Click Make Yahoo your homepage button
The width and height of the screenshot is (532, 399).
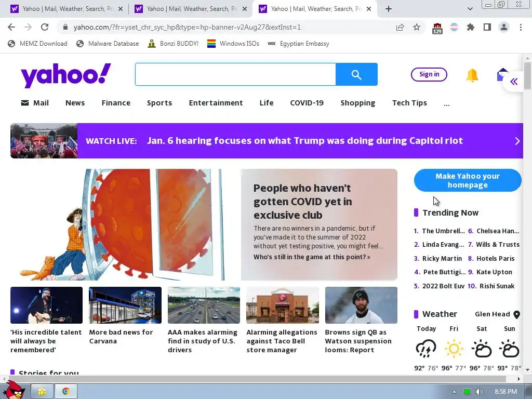tap(468, 180)
